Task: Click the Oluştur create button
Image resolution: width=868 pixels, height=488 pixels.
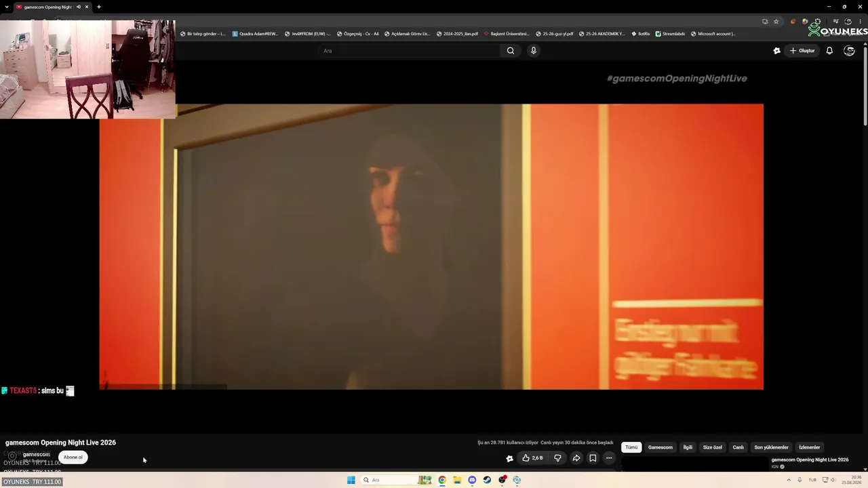Action: (802, 51)
